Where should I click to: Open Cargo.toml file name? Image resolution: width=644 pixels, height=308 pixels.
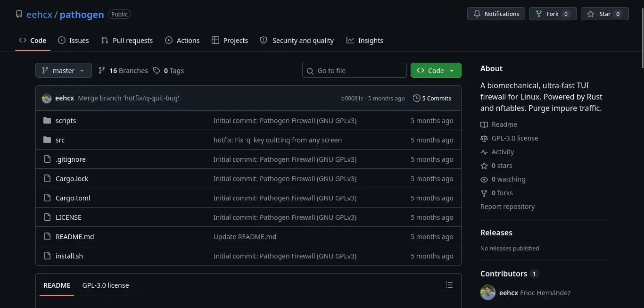[73, 198]
